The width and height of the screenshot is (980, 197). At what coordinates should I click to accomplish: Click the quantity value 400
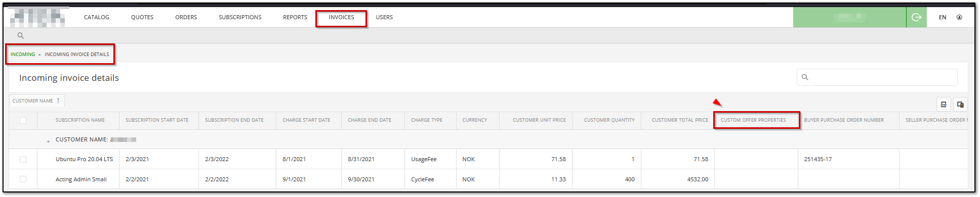[630, 179]
